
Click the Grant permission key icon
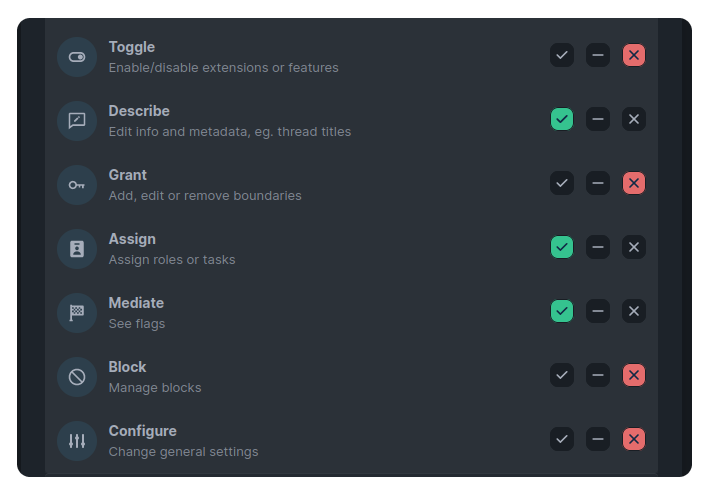pos(77,185)
